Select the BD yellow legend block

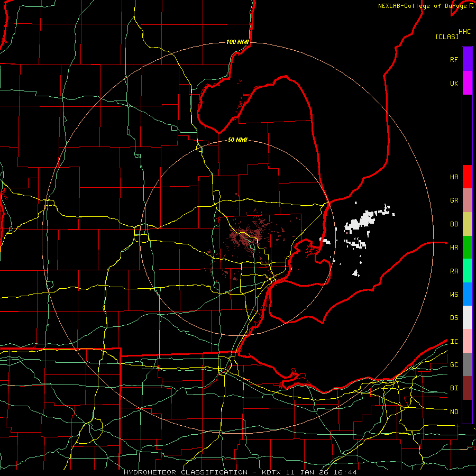point(467,224)
